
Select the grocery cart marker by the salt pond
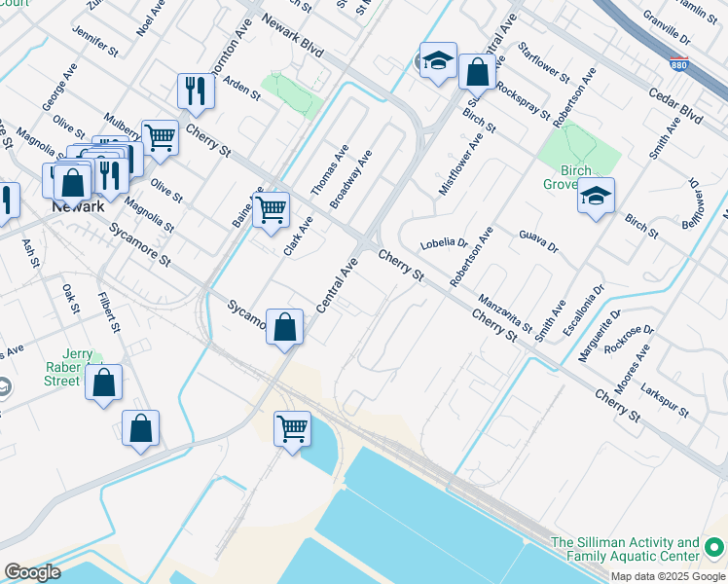[293, 431]
